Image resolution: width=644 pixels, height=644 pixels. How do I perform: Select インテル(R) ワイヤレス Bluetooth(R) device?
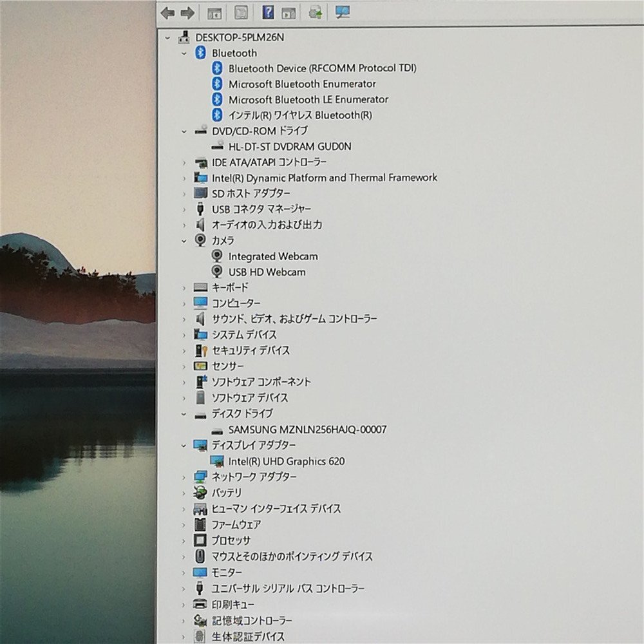coord(300,115)
